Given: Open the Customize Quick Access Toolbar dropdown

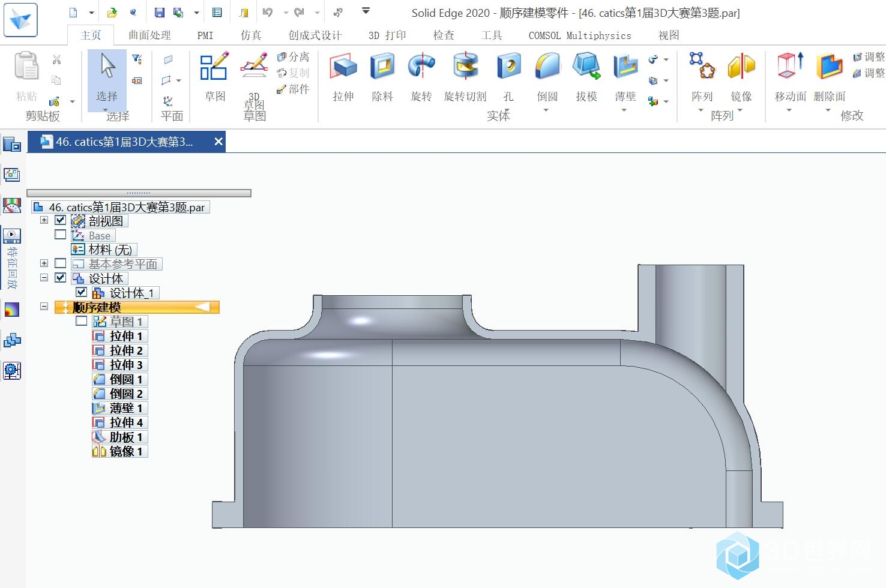Looking at the screenshot, I should click(x=366, y=11).
